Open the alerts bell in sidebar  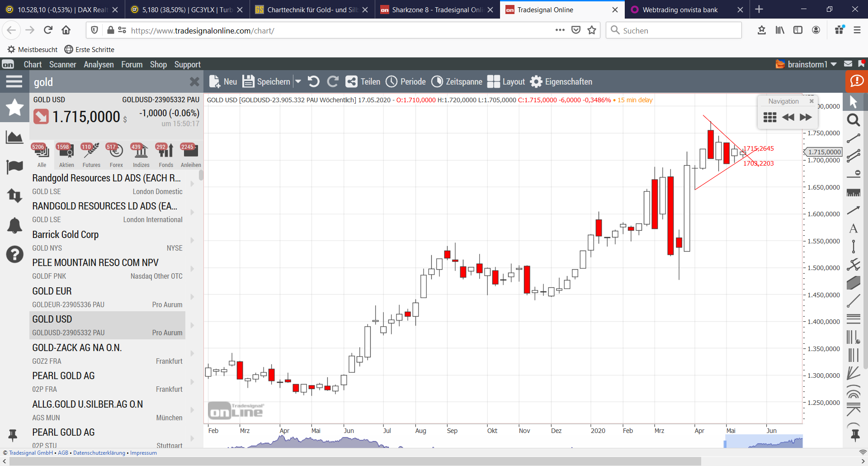[x=14, y=225]
